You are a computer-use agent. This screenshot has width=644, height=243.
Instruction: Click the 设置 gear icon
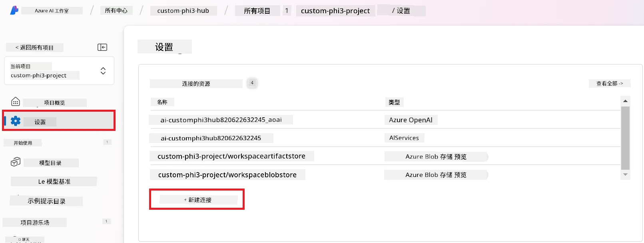point(16,121)
